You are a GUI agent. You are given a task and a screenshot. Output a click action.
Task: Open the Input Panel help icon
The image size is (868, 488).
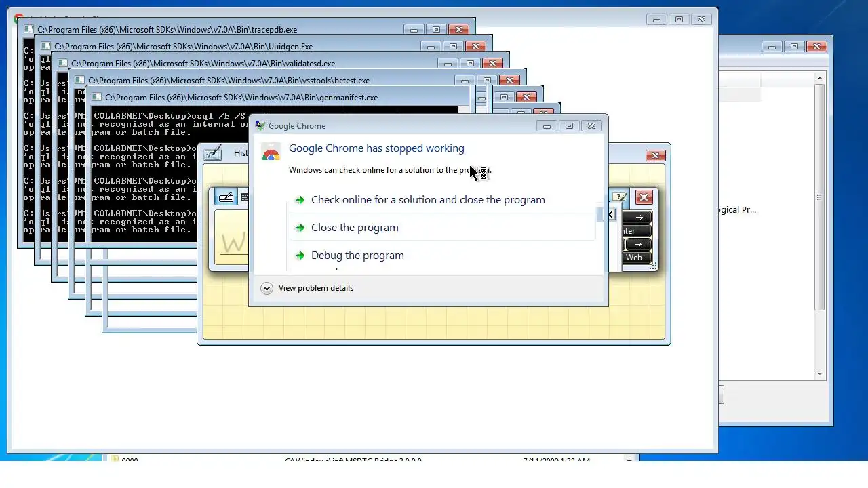pyautogui.click(x=618, y=197)
